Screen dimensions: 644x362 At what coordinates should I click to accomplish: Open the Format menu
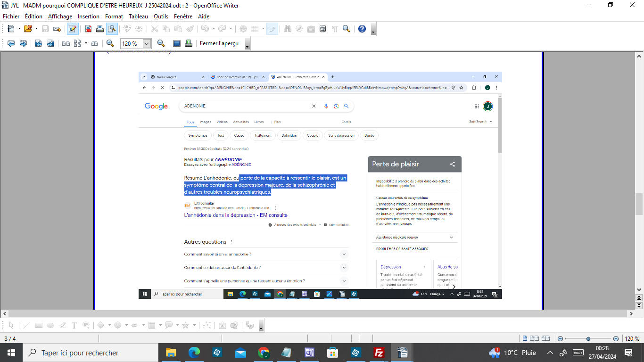(114, 16)
